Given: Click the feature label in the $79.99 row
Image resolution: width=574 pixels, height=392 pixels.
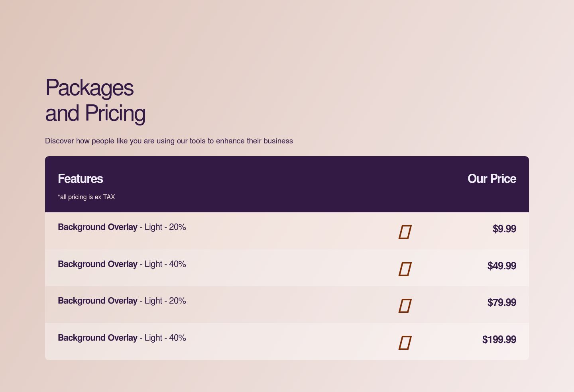Looking at the screenshot, I should [x=122, y=301].
